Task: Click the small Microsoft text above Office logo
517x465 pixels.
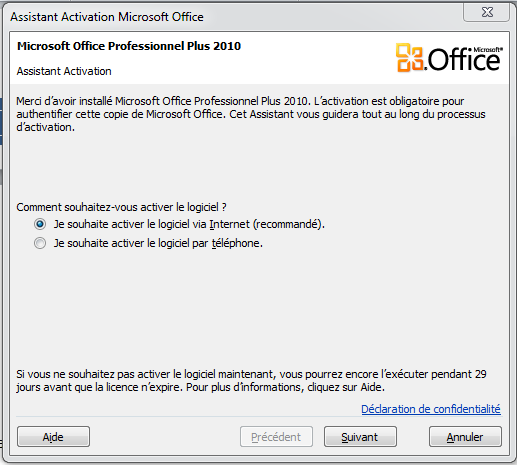Action: pyautogui.click(x=488, y=50)
